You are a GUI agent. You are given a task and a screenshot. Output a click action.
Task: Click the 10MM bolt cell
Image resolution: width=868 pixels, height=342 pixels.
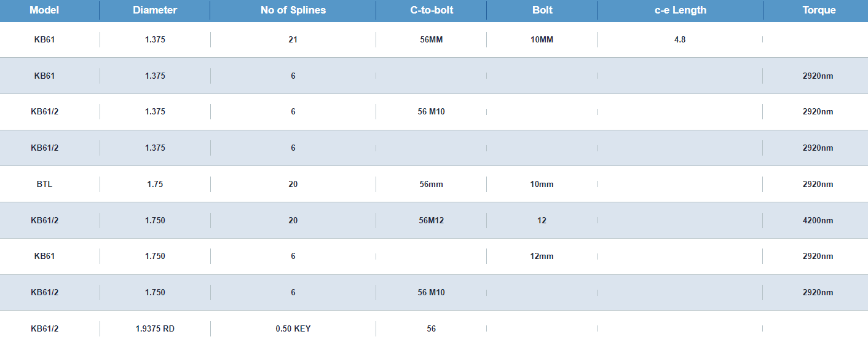coord(542,39)
